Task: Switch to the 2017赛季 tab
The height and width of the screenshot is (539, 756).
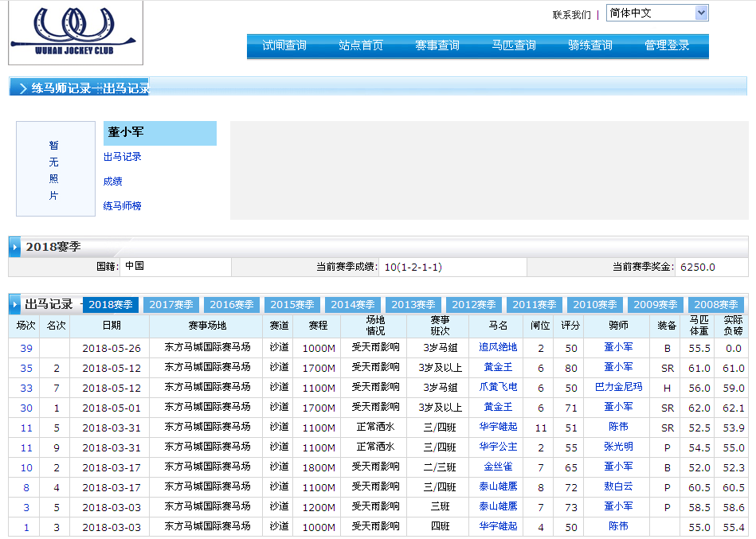Action: coord(171,305)
